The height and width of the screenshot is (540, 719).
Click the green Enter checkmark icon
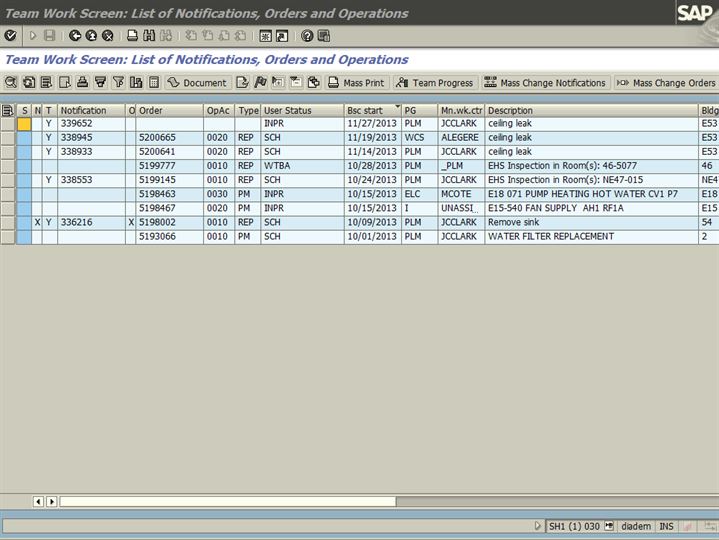coord(10,35)
